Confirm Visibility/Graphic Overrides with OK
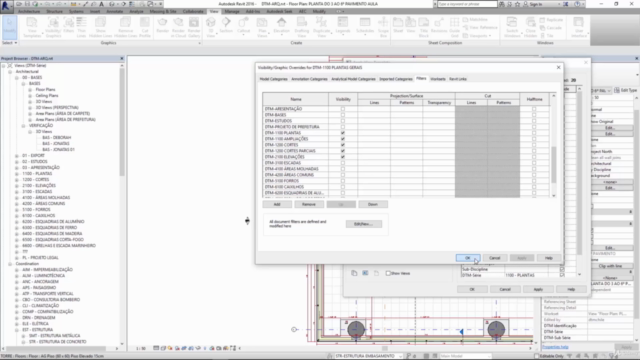Viewport: 640px width, 360px height. tap(468, 258)
